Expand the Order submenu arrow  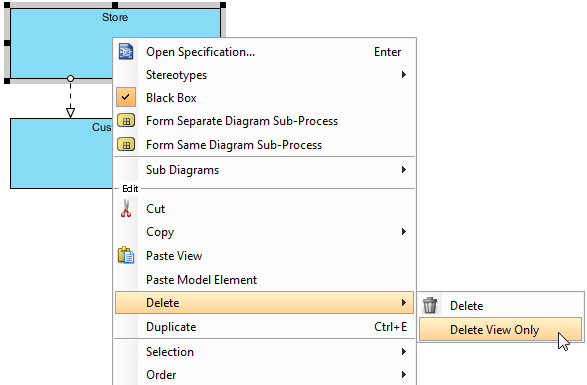pos(404,375)
